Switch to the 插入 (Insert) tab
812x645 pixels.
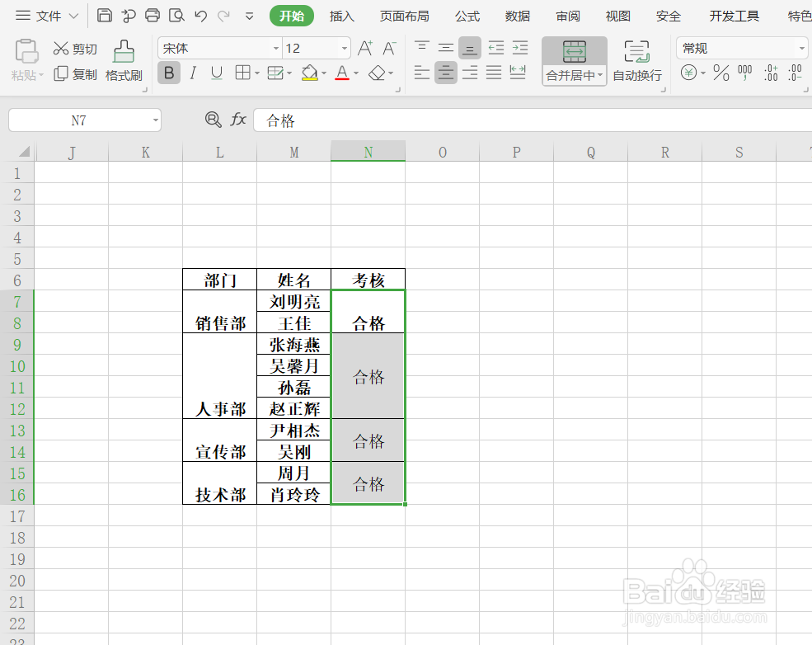[x=342, y=16]
